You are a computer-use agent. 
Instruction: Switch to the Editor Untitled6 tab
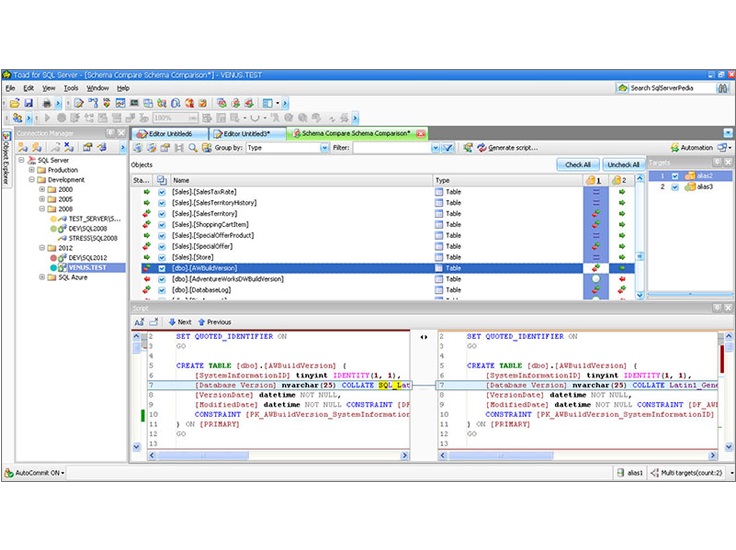(x=169, y=134)
